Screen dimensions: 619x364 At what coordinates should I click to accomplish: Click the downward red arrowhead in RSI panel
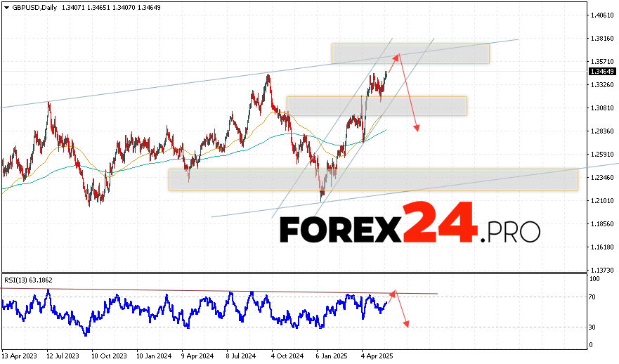tap(406, 323)
